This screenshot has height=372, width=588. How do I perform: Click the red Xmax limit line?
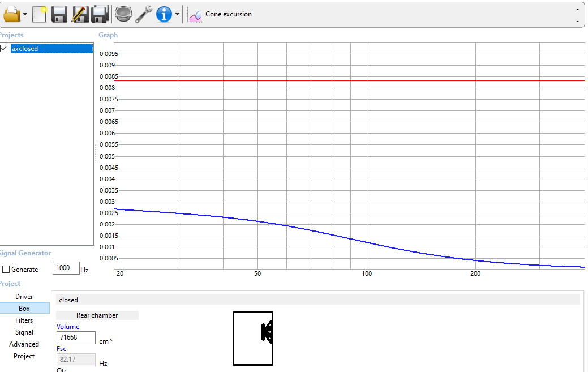tap(349, 80)
